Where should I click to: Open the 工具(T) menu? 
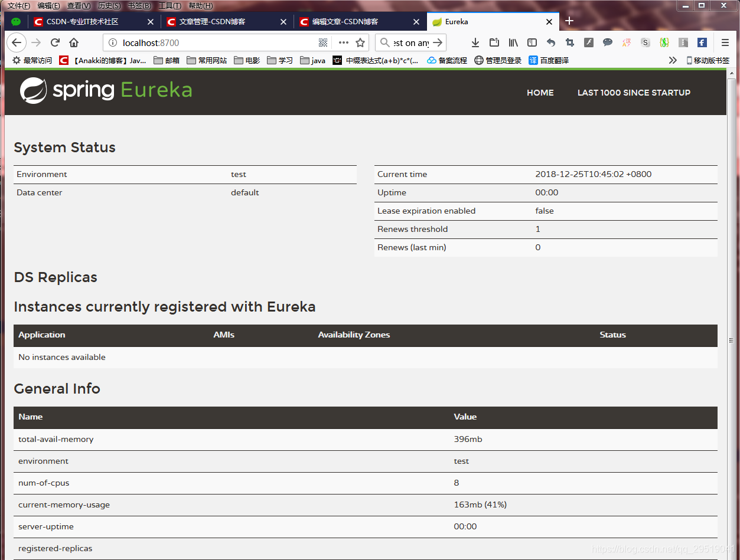(170, 5)
